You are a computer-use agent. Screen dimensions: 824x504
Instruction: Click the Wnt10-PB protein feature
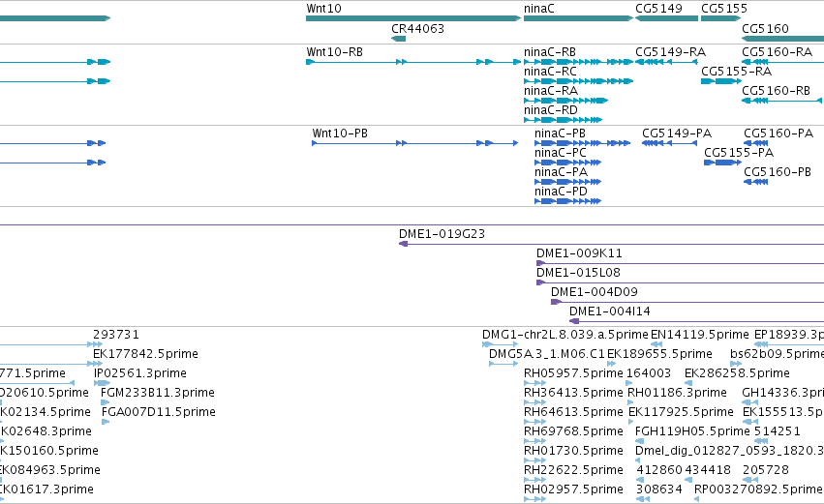click(x=415, y=143)
